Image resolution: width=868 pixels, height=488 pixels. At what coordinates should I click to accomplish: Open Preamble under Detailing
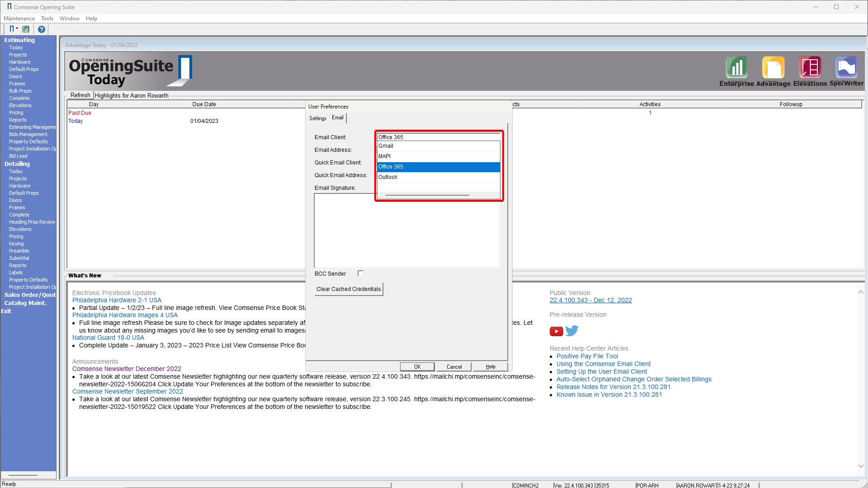[19, 251]
